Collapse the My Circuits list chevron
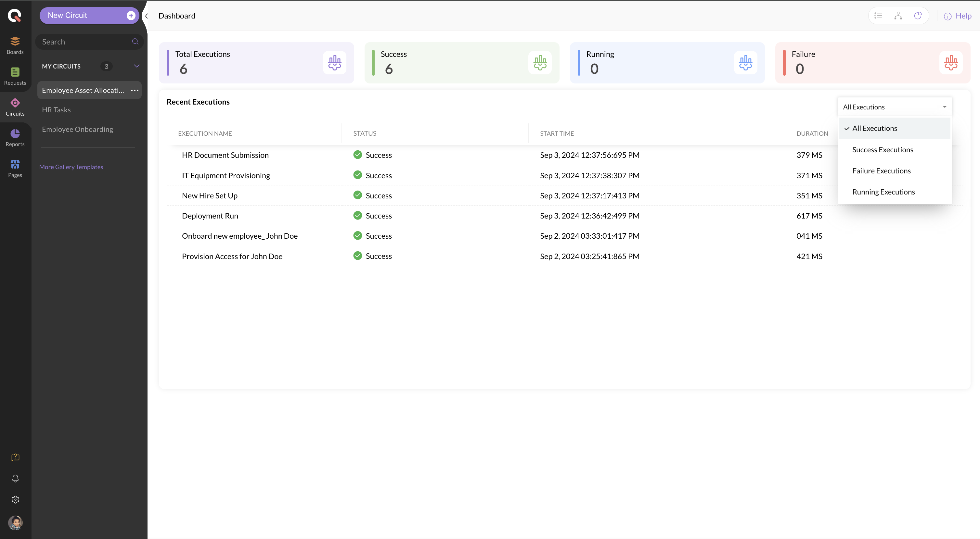This screenshot has height=539, width=980. point(136,66)
